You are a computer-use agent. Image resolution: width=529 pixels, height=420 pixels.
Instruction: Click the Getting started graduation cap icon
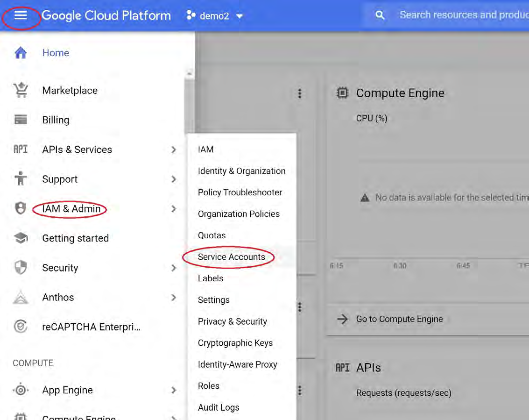(x=21, y=238)
